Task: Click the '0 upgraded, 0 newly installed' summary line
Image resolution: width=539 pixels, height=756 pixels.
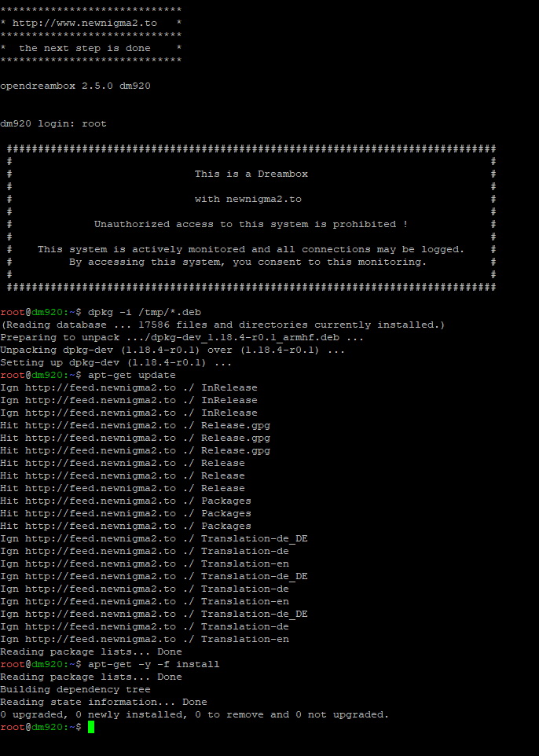Action: click(194, 714)
